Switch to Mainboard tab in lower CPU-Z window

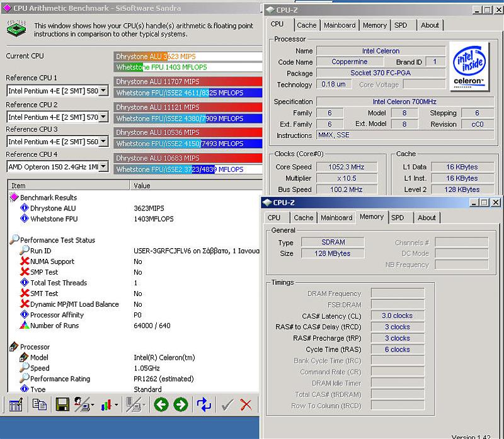336,217
